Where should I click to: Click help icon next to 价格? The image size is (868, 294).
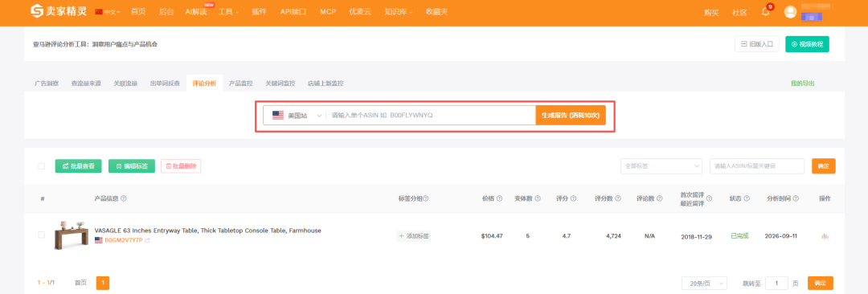coord(499,198)
